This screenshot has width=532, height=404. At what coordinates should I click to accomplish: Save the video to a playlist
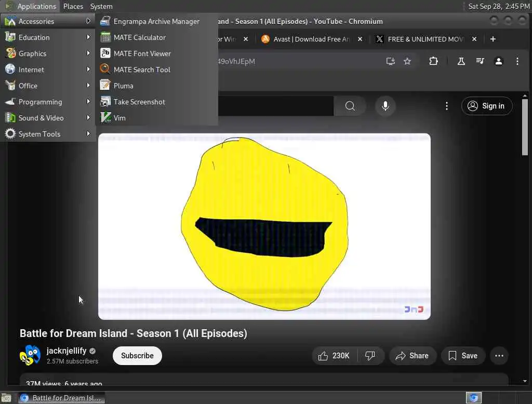click(463, 356)
